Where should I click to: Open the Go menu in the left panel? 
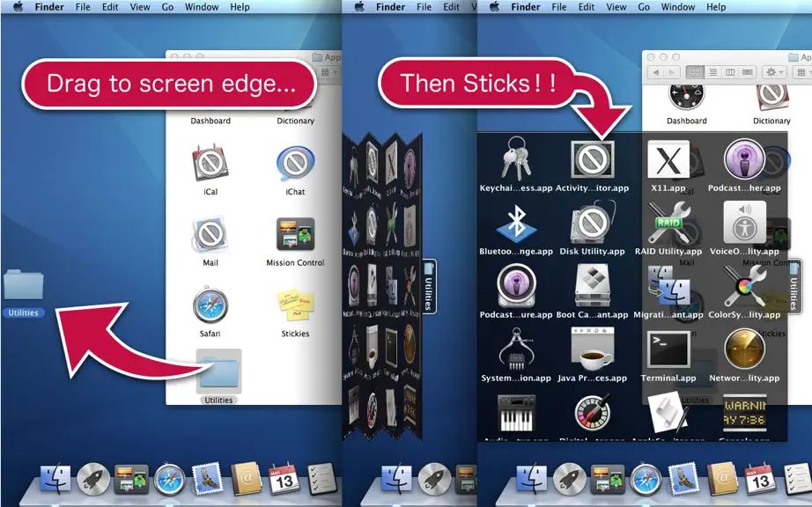pyautogui.click(x=167, y=7)
